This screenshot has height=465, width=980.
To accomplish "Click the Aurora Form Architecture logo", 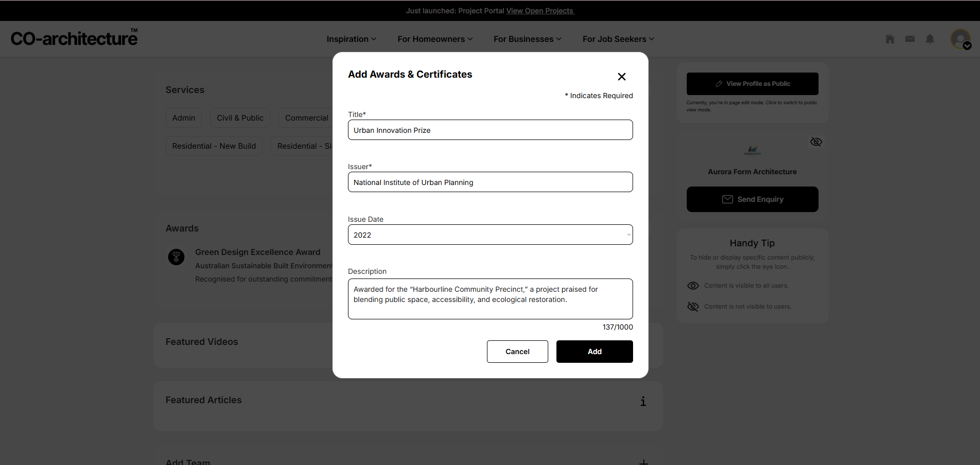I will click(x=752, y=150).
